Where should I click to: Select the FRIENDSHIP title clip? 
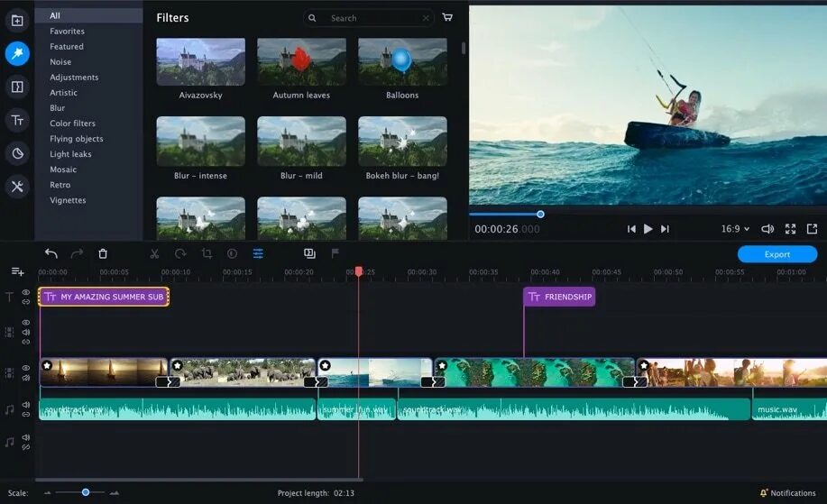pyautogui.click(x=559, y=297)
